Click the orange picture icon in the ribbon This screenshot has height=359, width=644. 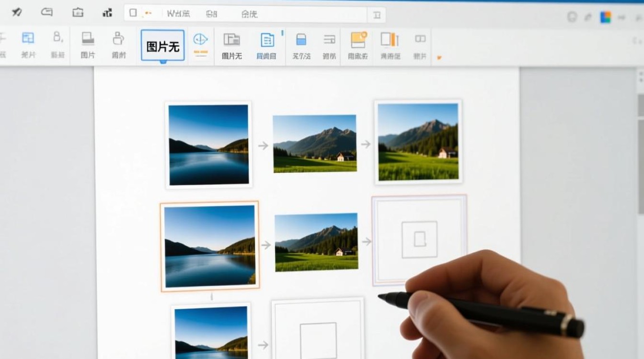[358, 40]
